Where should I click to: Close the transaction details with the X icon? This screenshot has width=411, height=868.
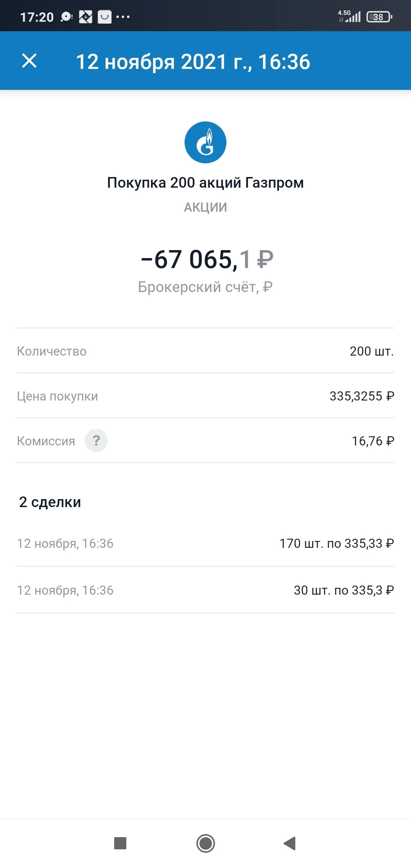(x=29, y=61)
